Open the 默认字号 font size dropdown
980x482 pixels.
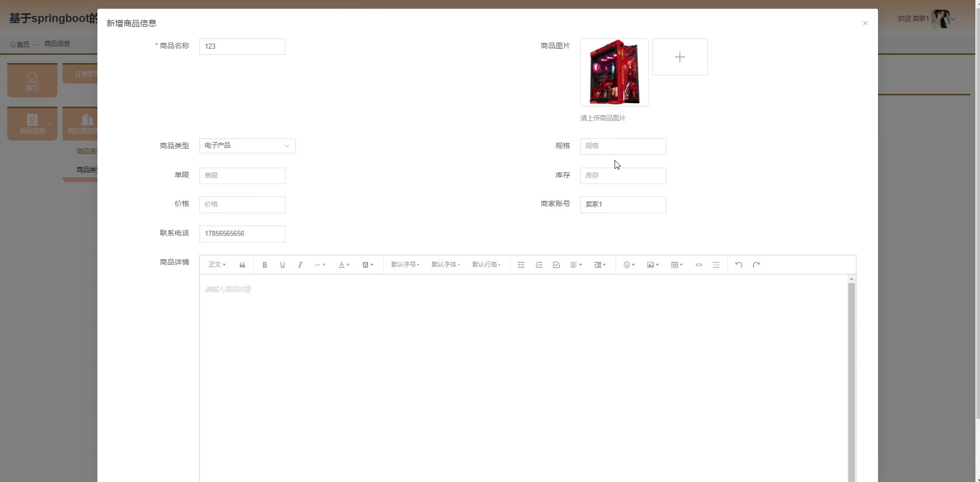(x=405, y=265)
